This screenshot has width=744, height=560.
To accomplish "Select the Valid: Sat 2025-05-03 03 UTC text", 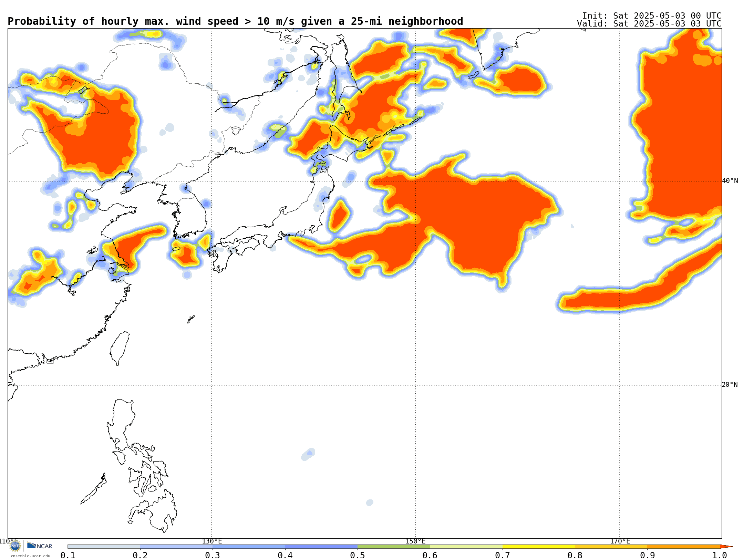I will (649, 24).
